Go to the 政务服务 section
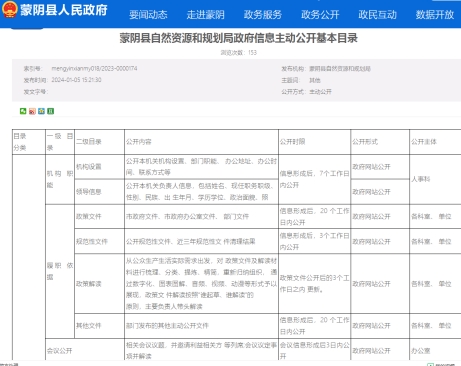461x366 pixels. tap(263, 15)
